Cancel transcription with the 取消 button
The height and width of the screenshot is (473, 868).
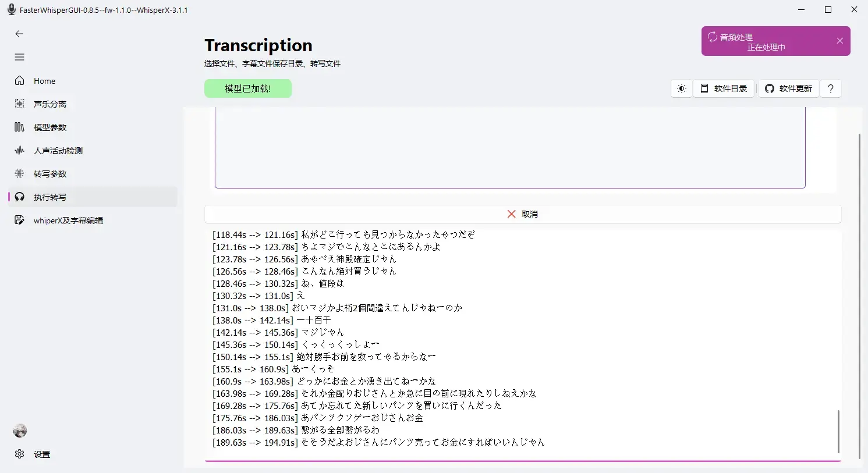[x=523, y=214]
